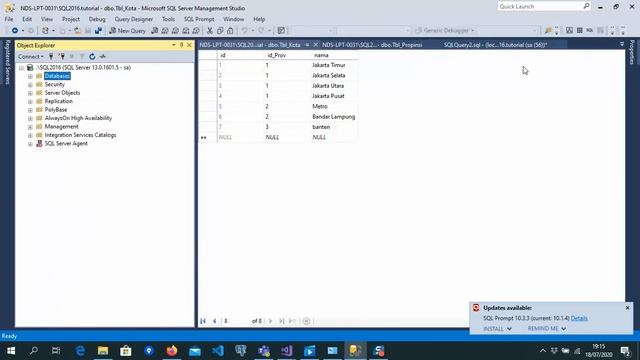Expand the AlwaysOn High Availability node
Image resolution: width=640 pixels, height=360 pixels.
[30, 118]
